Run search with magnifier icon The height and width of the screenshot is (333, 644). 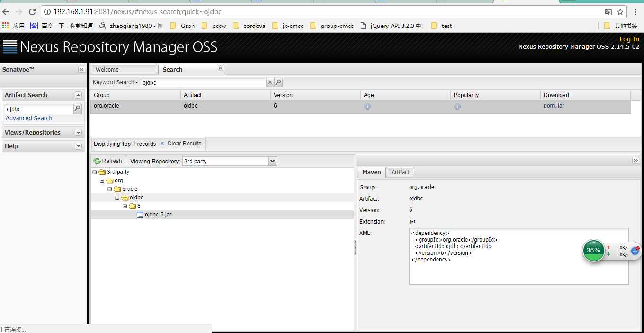coord(278,82)
